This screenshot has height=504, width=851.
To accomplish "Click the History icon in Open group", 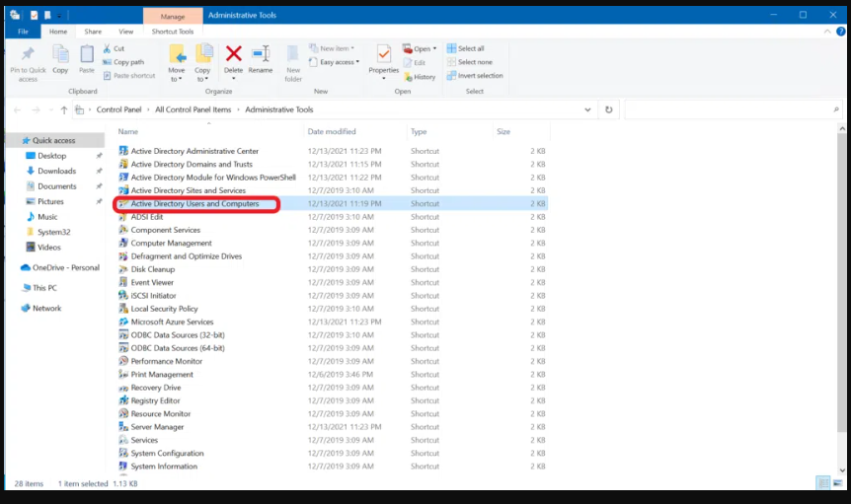I will pyautogui.click(x=419, y=76).
